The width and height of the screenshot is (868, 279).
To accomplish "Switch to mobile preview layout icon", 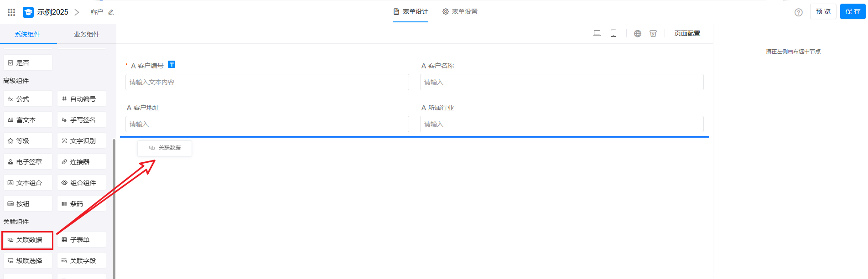I will coord(613,33).
